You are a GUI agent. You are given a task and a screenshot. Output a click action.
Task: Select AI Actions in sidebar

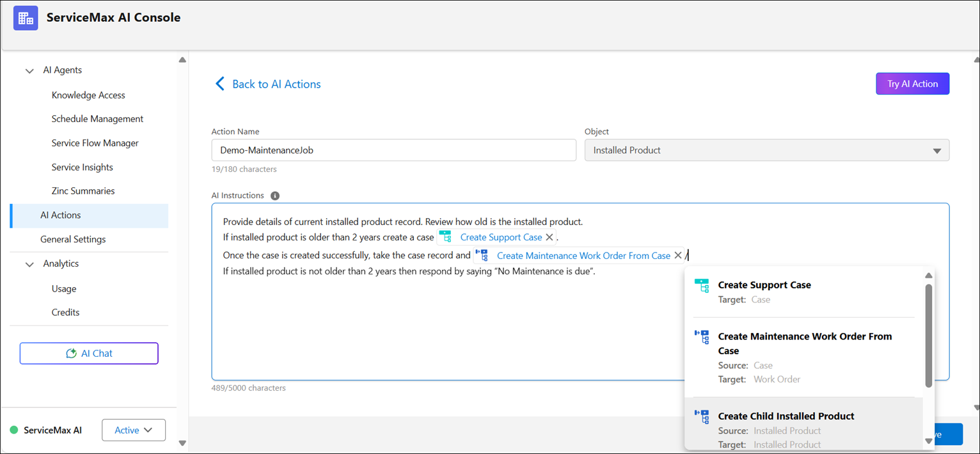[x=89, y=215]
